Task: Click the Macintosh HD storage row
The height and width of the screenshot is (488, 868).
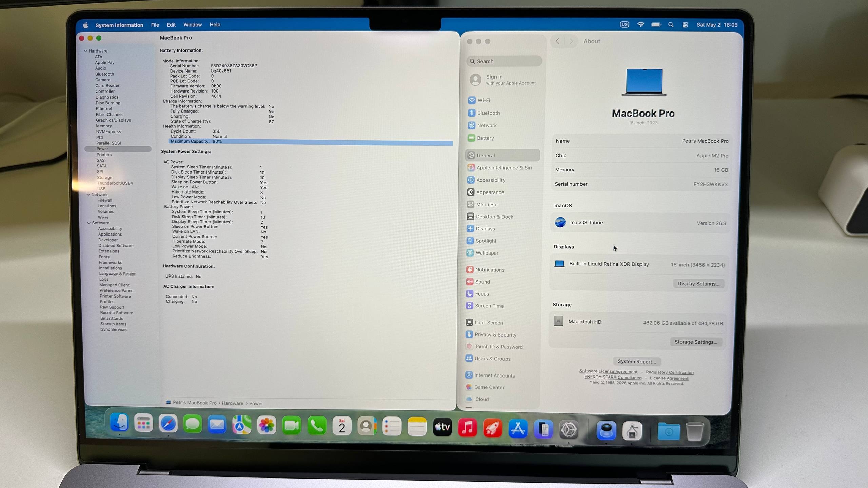Action: (x=638, y=322)
